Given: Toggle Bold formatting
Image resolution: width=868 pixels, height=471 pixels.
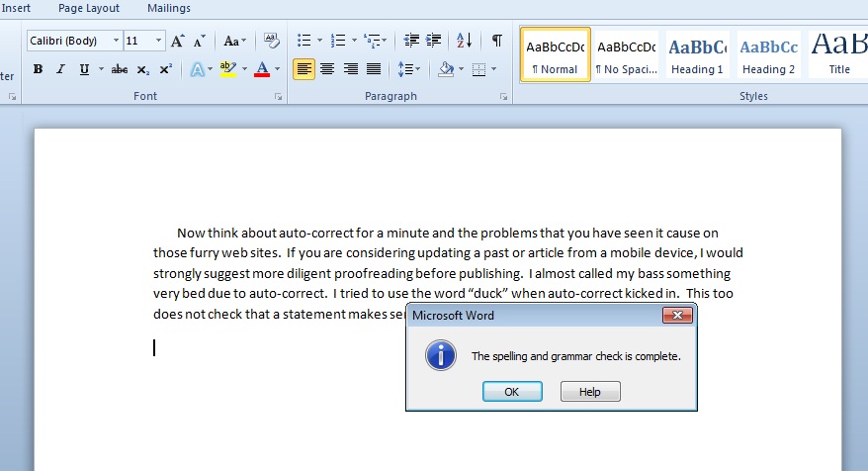Looking at the screenshot, I should (38, 69).
